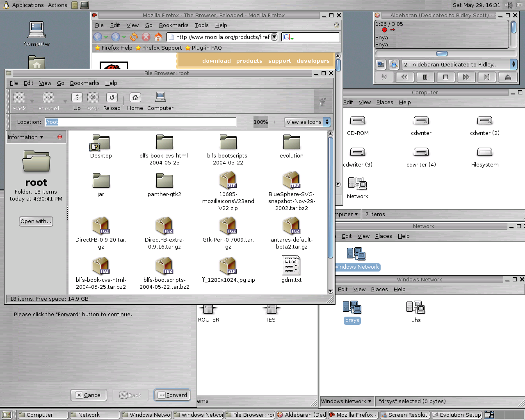Open Forward history dropdown arrow in File Browser
The width and height of the screenshot is (525, 420).
(65, 101)
